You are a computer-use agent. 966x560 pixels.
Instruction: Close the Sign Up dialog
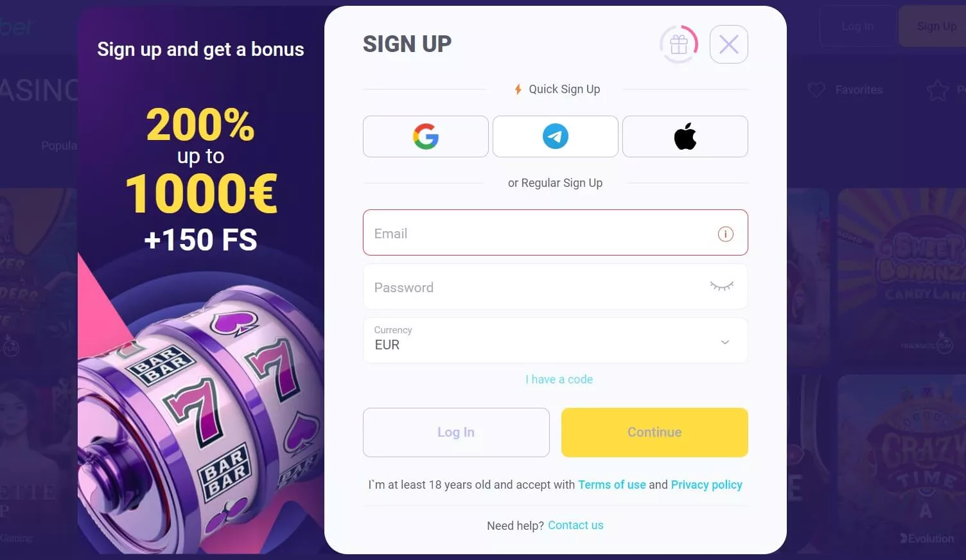coord(729,44)
